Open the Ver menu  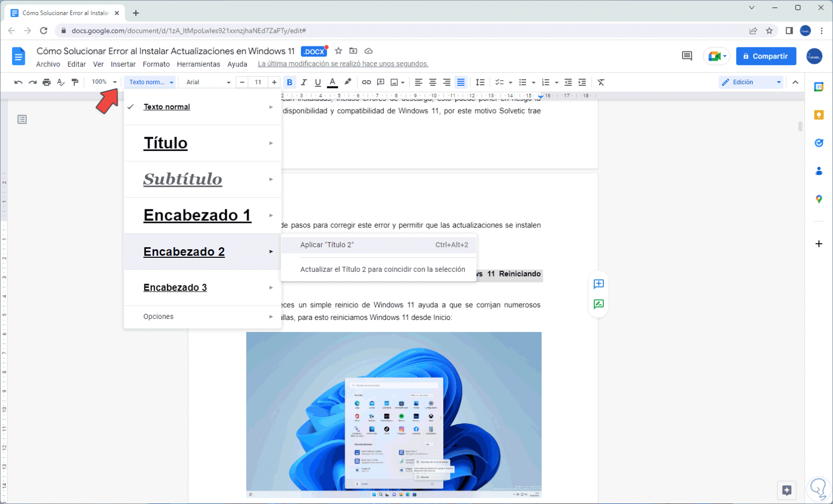click(x=98, y=64)
